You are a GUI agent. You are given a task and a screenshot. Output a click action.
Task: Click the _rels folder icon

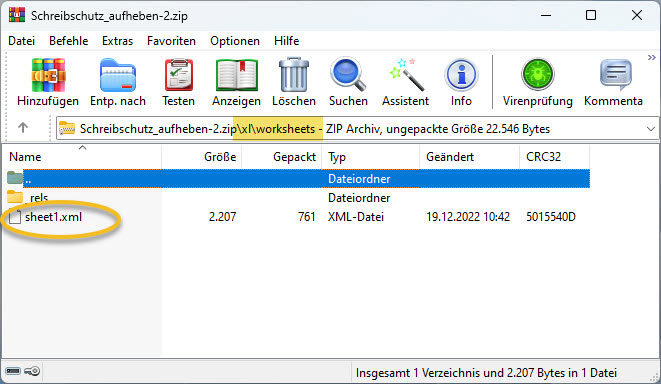[x=15, y=197]
